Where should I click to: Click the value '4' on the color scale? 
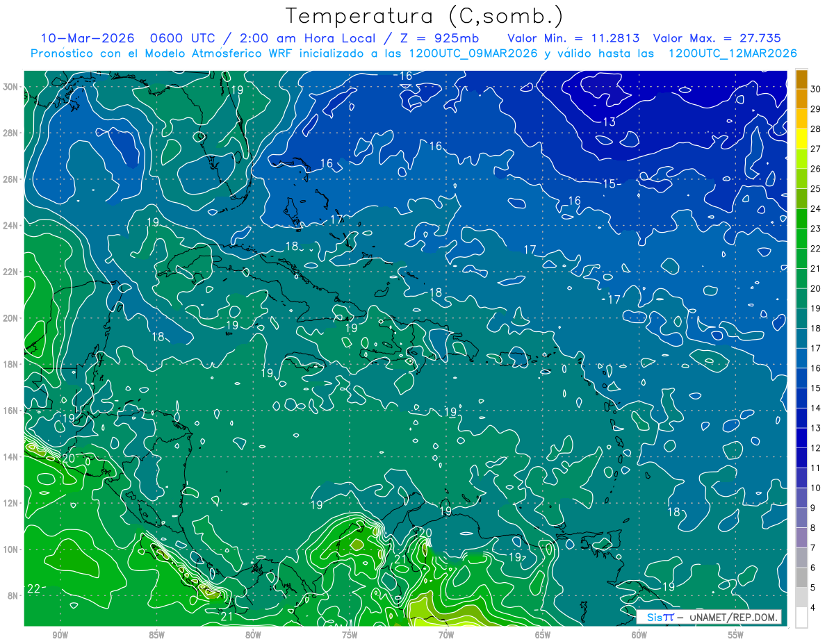coord(813,609)
